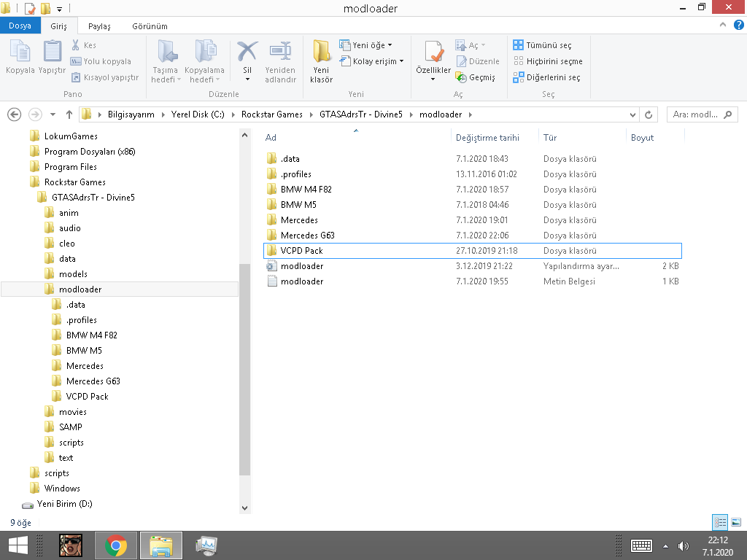
Task: Click Hiçbirini seçme in the ribbon
Action: (x=548, y=61)
